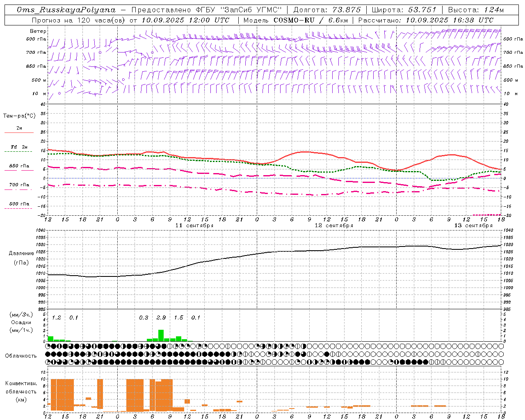Click the 1.2 precipitation total
The height and width of the screenshot is (420, 525).
[x=56, y=318]
